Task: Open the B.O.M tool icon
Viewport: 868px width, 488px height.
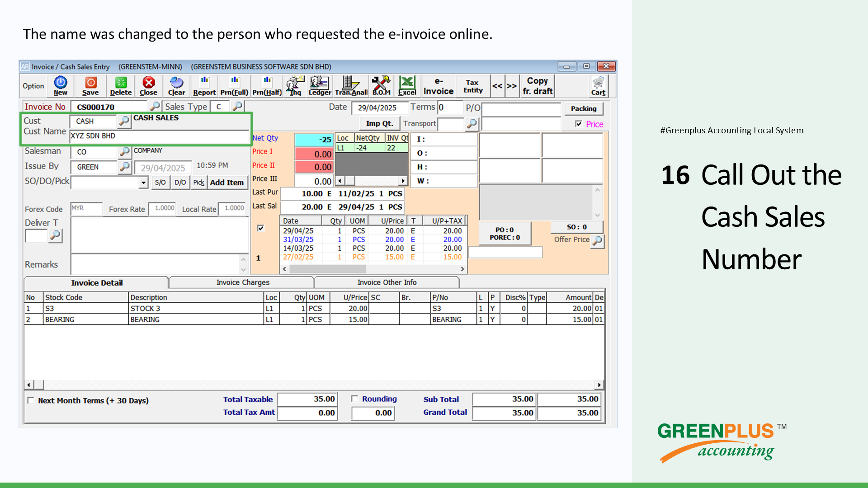Action: pos(381,86)
